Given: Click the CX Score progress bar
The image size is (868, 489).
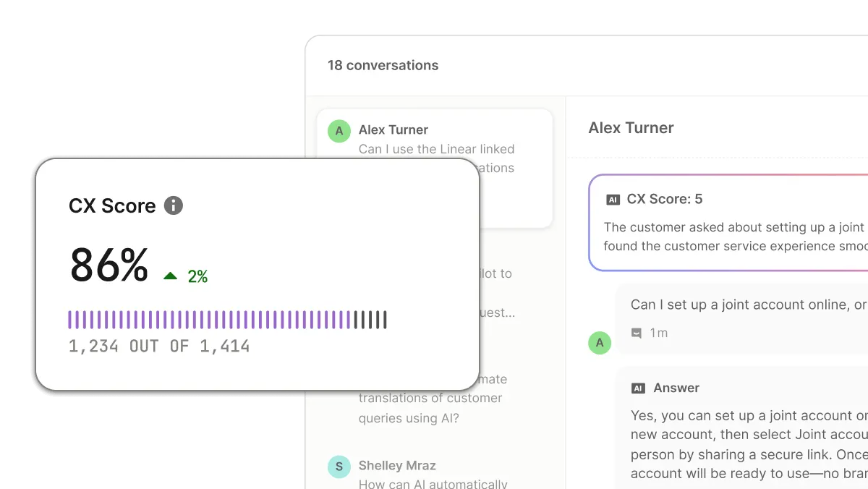Looking at the screenshot, I should coord(227,320).
